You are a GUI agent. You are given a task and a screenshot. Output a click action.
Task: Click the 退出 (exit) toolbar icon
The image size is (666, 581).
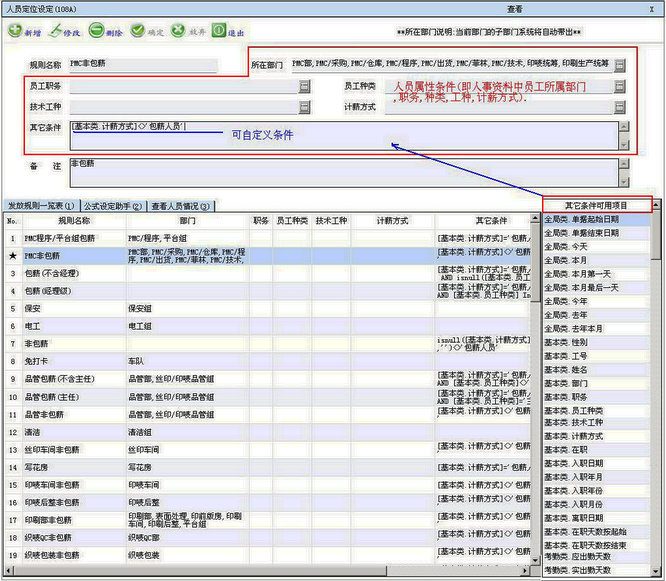pos(219,31)
